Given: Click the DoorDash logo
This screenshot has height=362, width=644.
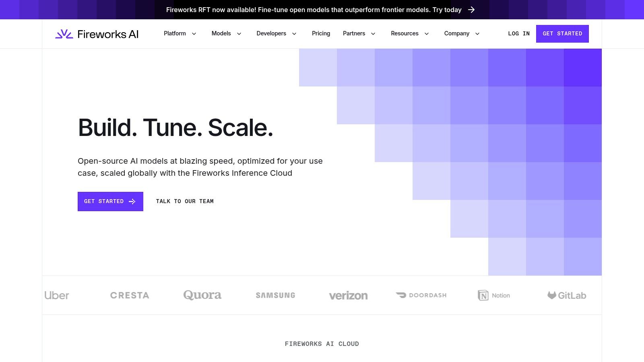Looking at the screenshot, I should pyautogui.click(x=421, y=295).
